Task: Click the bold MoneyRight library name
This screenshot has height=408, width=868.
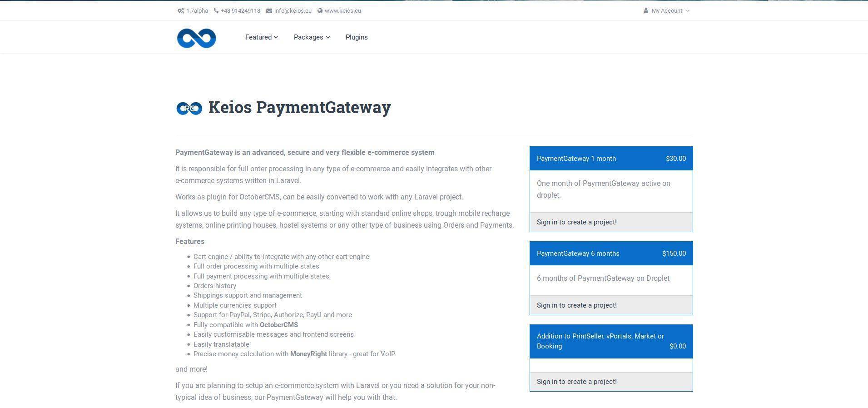Action: [x=308, y=354]
